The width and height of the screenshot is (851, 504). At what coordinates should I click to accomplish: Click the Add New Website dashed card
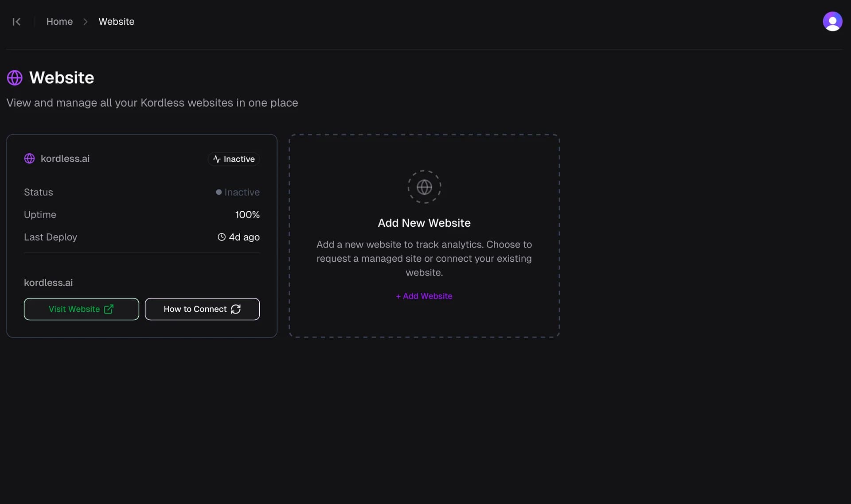click(424, 236)
